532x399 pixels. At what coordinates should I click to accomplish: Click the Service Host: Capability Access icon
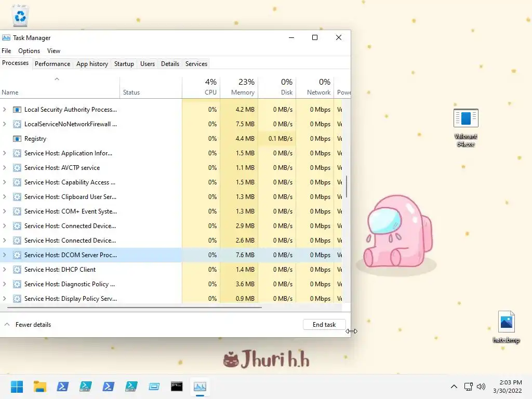tap(17, 182)
